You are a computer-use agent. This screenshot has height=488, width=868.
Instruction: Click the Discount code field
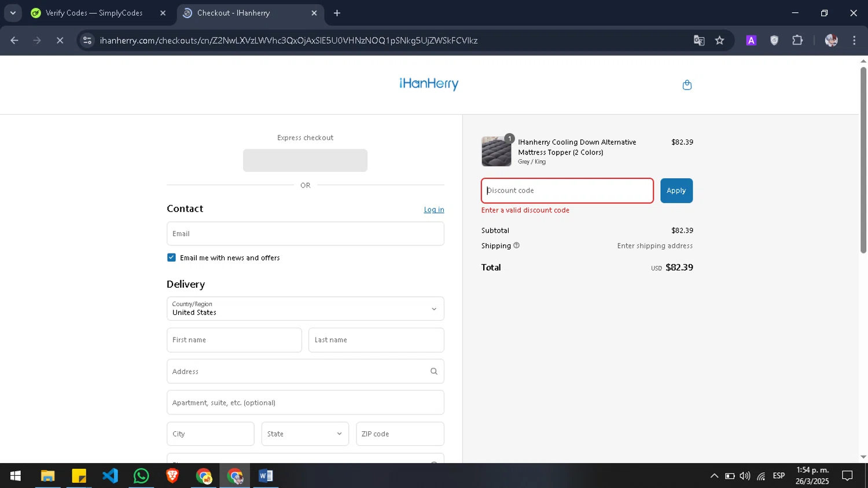pyautogui.click(x=567, y=190)
